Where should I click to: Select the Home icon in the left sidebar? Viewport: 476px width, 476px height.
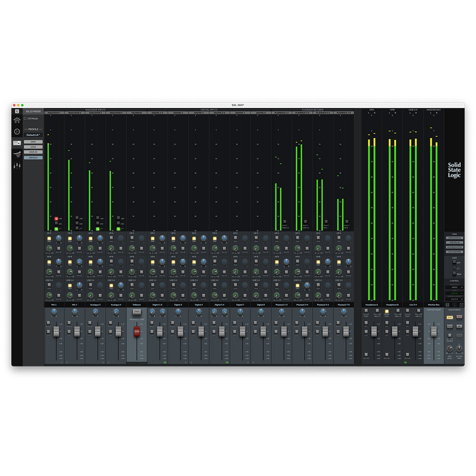[x=17, y=120]
